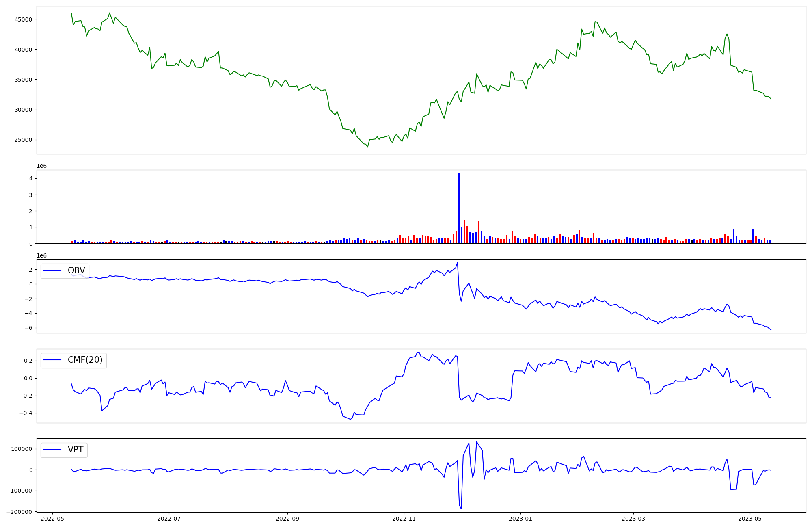Click the CMF(20) legend label

[85, 360]
